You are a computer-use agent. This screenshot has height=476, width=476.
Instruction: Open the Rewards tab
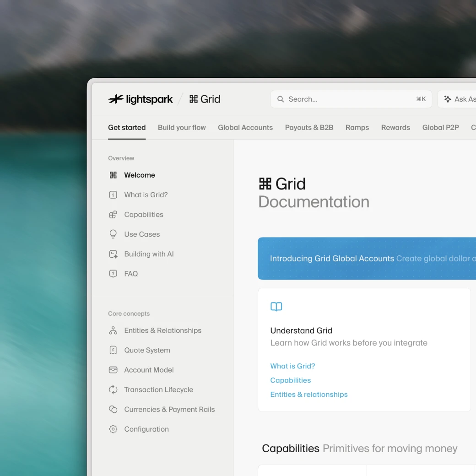tap(395, 128)
